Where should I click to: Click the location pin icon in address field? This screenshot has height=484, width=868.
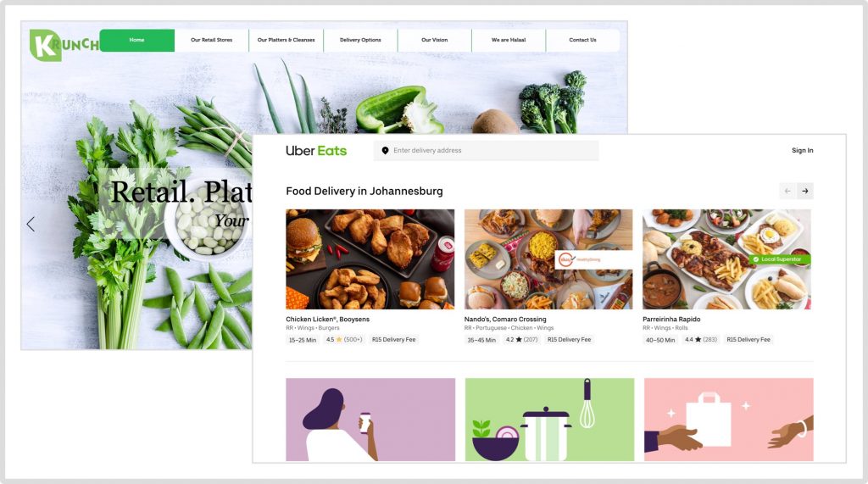coord(386,151)
